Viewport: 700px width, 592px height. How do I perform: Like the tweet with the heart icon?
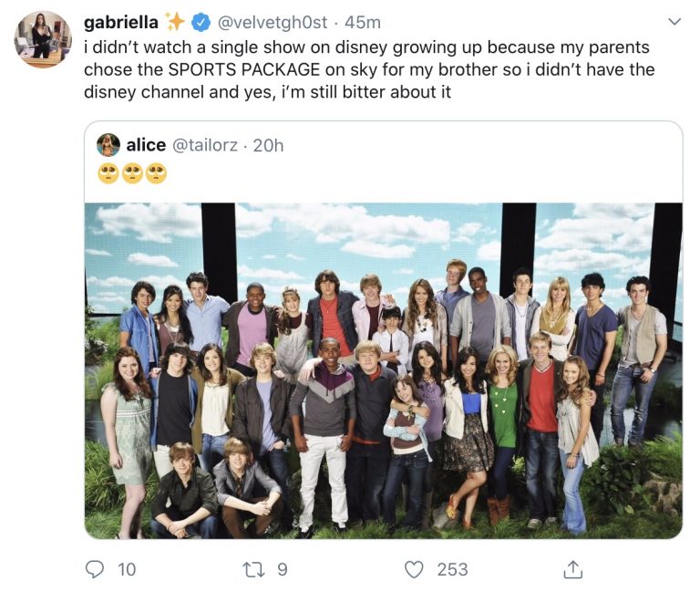pyautogui.click(x=414, y=569)
